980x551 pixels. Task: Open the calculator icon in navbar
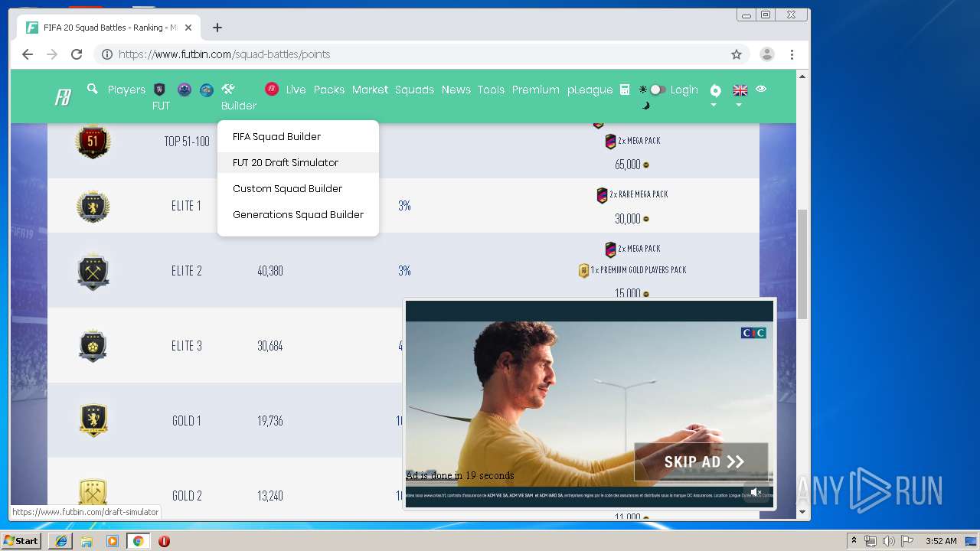click(x=625, y=90)
